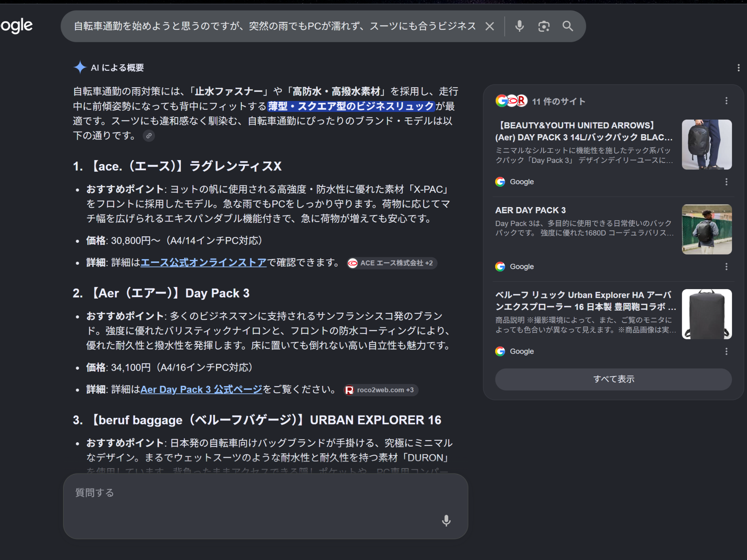Click price text 30,800円〜
The image size is (747, 560).
tap(136, 241)
